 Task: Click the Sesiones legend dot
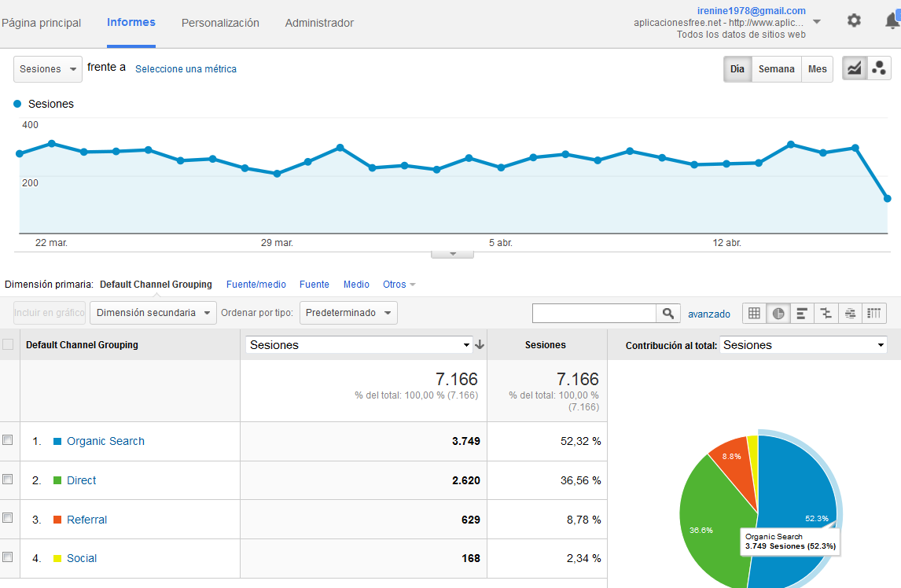click(17, 104)
